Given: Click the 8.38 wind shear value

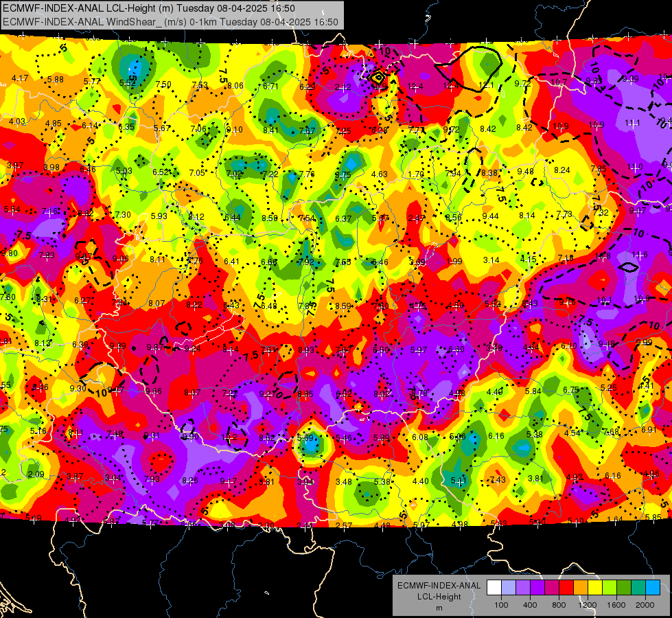Looking at the screenshot, I should coord(489,172).
